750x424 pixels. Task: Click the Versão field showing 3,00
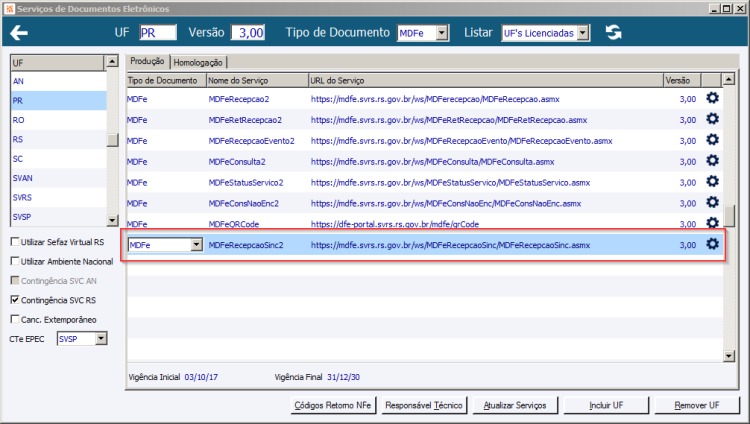tap(248, 33)
